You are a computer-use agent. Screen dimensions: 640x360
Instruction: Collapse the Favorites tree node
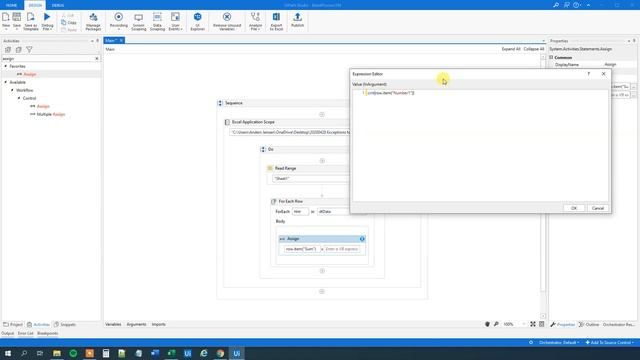pyautogui.click(x=6, y=66)
